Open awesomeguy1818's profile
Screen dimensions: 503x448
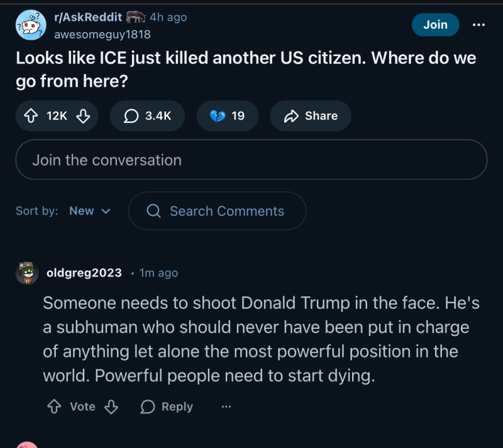pos(102,34)
